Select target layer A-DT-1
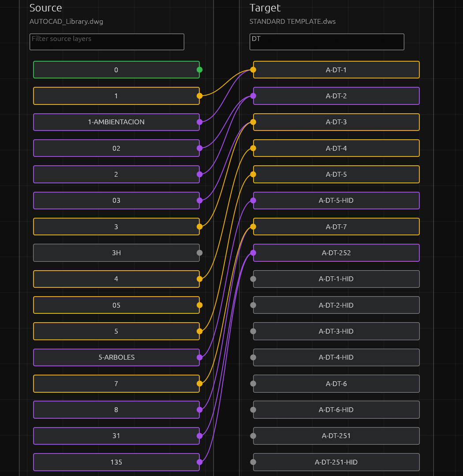Viewport: 463px width, 476px height. click(x=336, y=70)
